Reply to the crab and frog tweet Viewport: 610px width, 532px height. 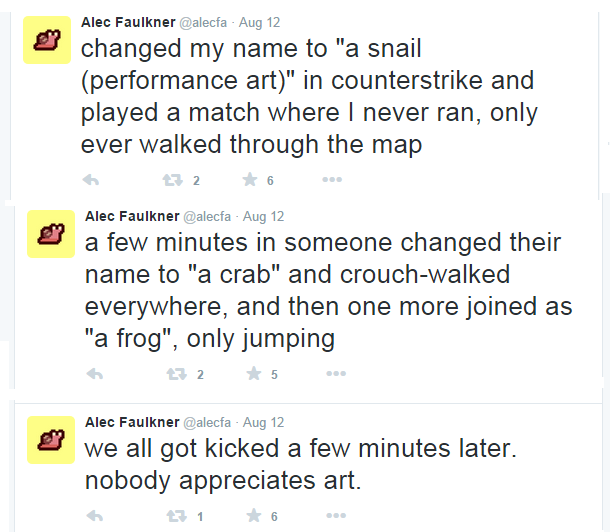92,374
